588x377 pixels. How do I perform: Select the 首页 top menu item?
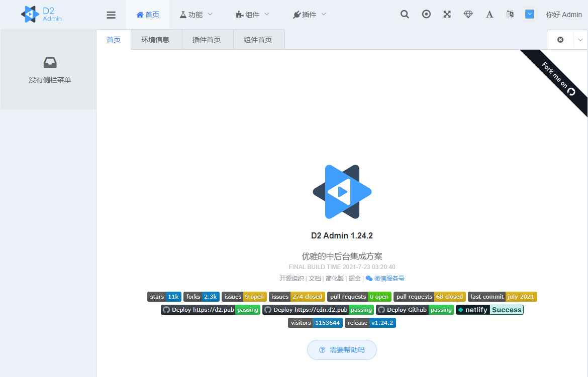pyautogui.click(x=148, y=15)
